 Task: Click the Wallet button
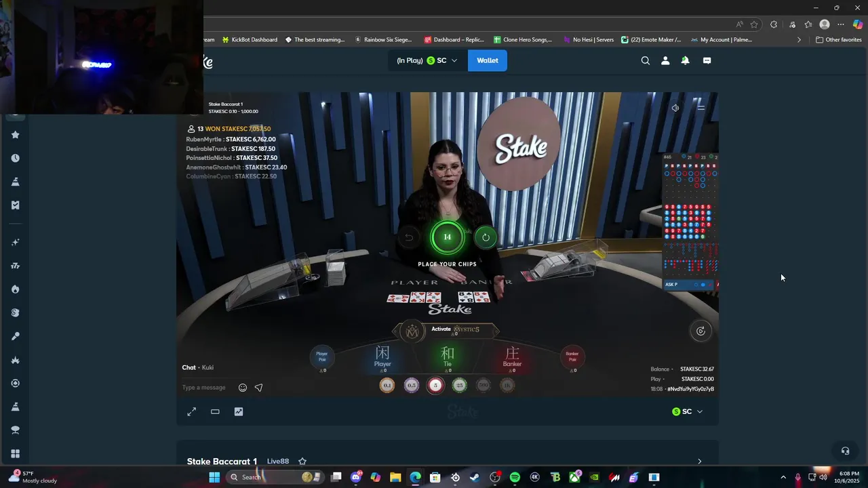click(x=488, y=60)
